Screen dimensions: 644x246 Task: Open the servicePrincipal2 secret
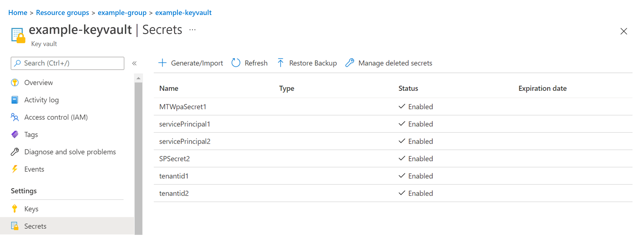(x=185, y=141)
